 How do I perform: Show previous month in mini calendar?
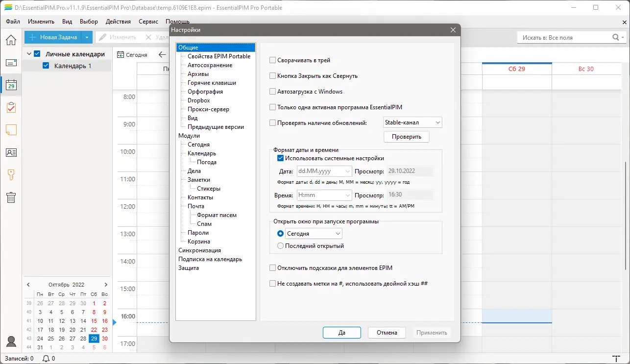[28, 285]
